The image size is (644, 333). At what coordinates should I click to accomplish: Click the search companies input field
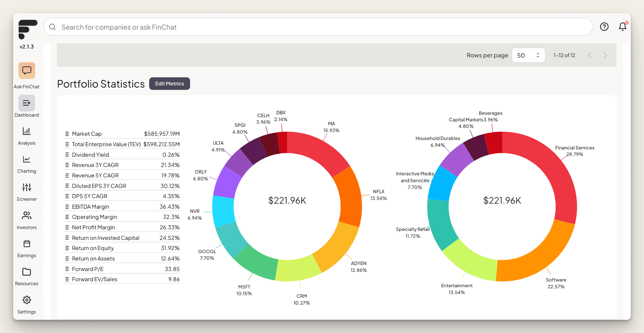click(318, 27)
